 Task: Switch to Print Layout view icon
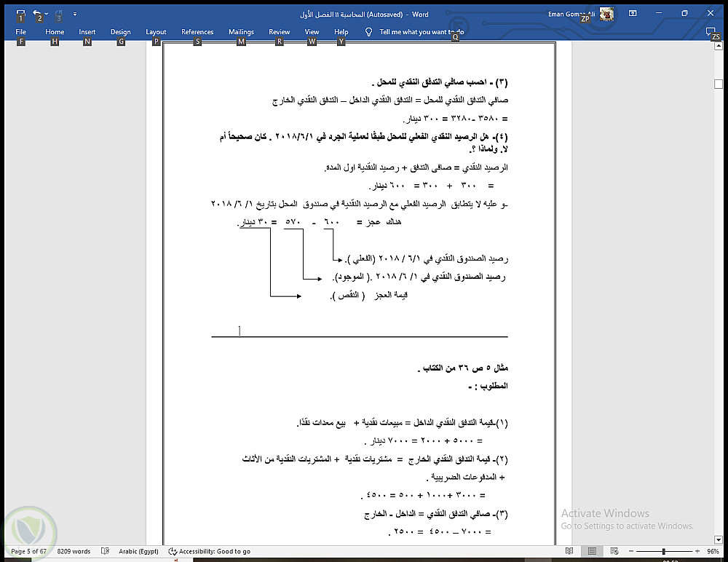tap(592, 551)
